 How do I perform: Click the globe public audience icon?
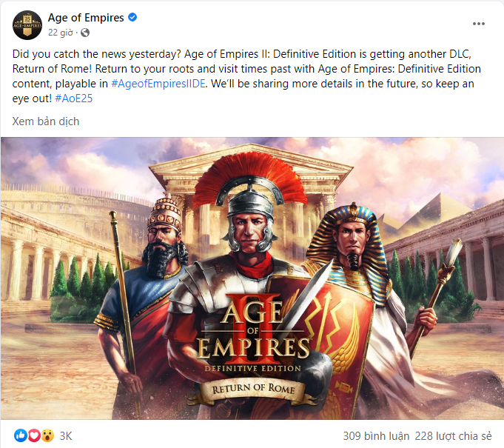point(85,33)
